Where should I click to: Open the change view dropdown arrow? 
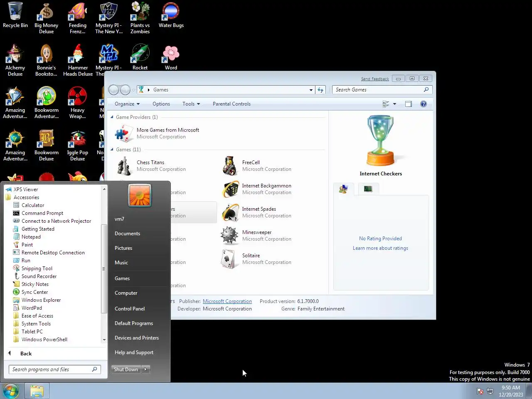tap(395, 104)
